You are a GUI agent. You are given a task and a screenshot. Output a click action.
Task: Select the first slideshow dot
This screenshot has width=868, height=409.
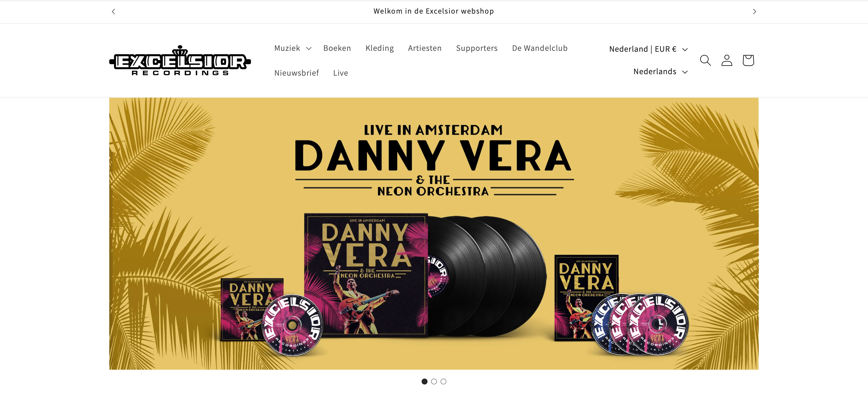[425, 381]
